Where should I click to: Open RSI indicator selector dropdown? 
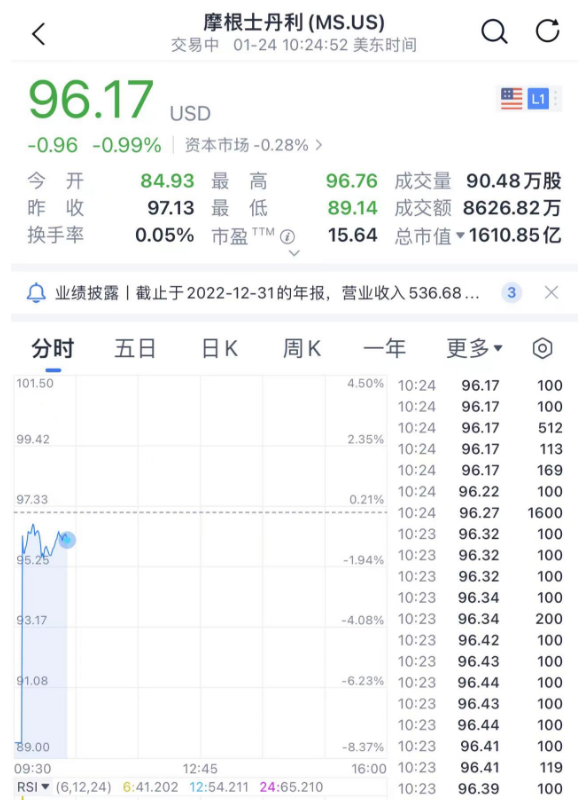pyautogui.click(x=33, y=787)
